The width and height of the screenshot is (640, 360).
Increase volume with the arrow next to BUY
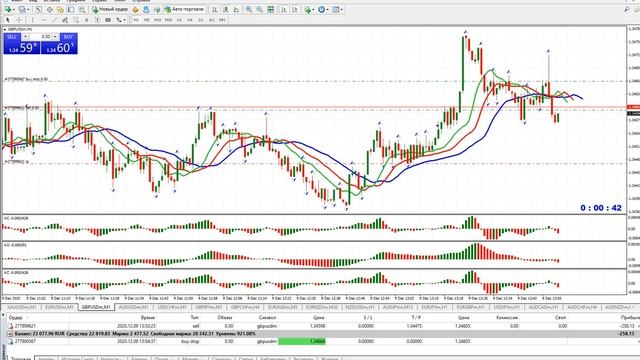tap(55, 37)
